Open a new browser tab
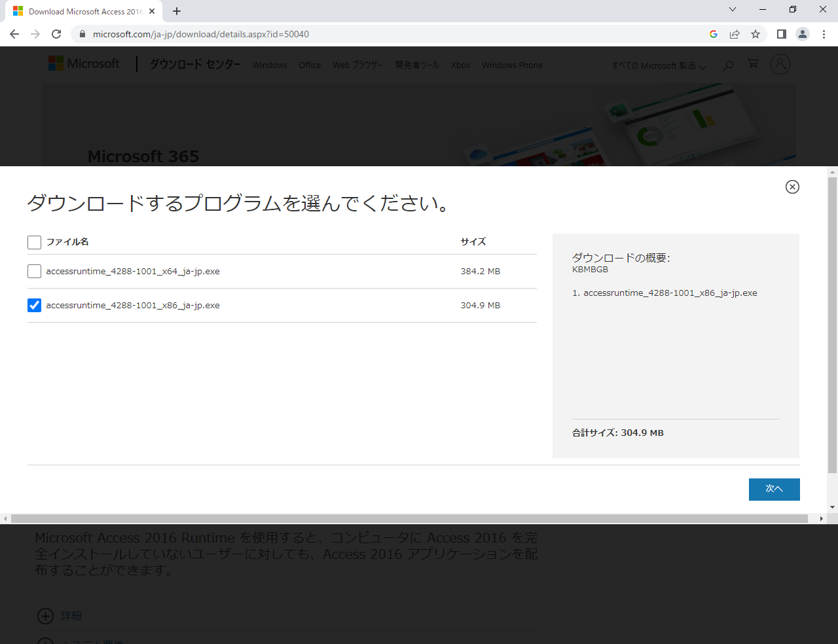The height and width of the screenshot is (644, 838). pyautogui.click(x=177, y=11)
